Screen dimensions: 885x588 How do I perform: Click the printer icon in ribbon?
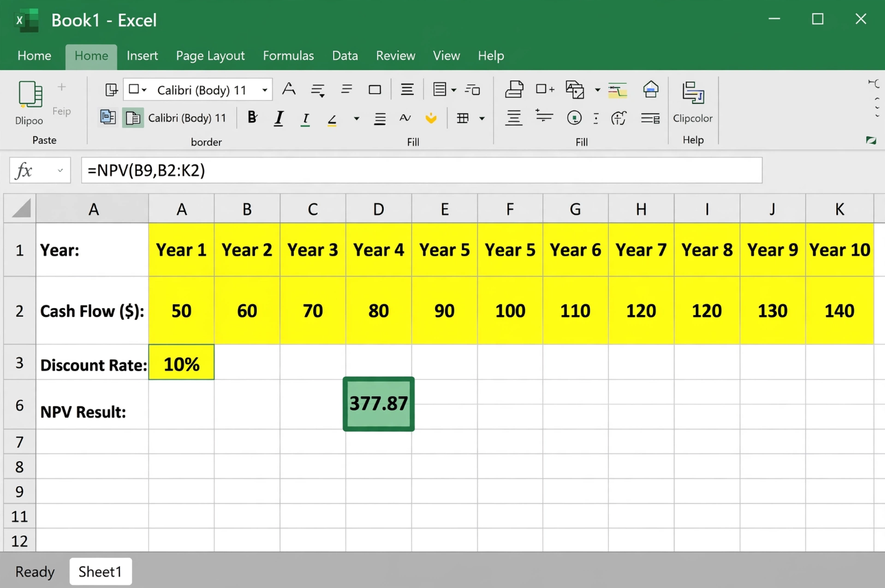514,89
